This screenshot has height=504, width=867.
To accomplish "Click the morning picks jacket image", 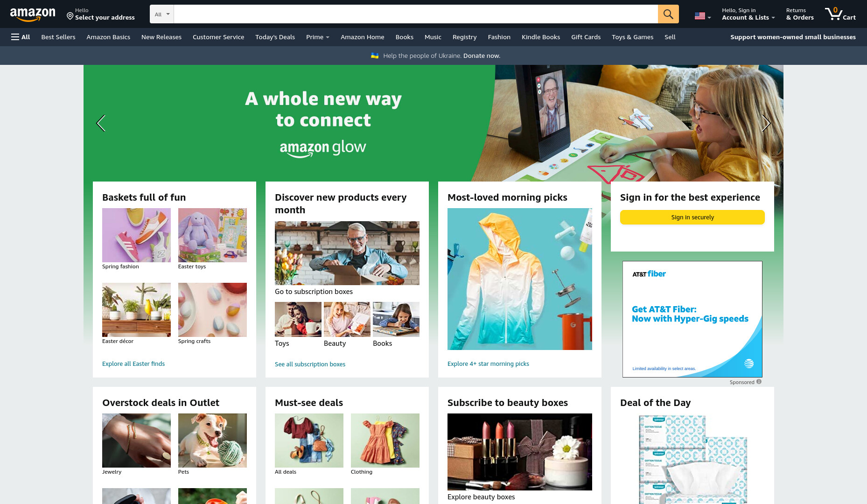I will (520, 279).
